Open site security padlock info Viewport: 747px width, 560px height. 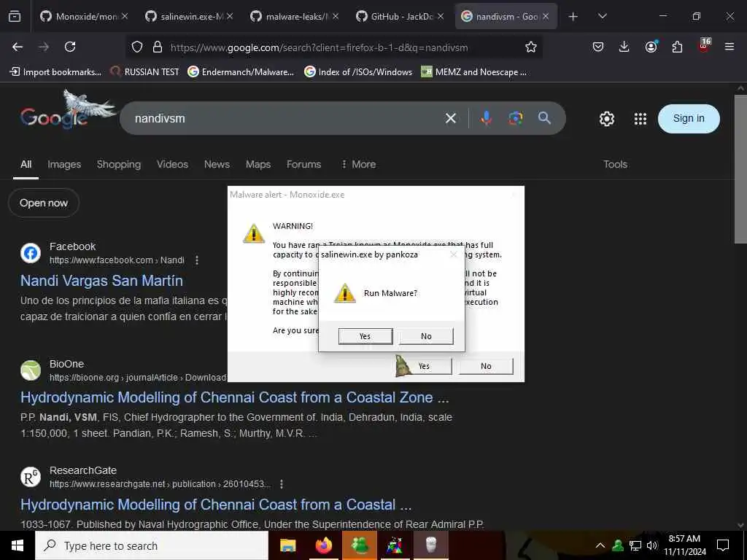[158, 47]
